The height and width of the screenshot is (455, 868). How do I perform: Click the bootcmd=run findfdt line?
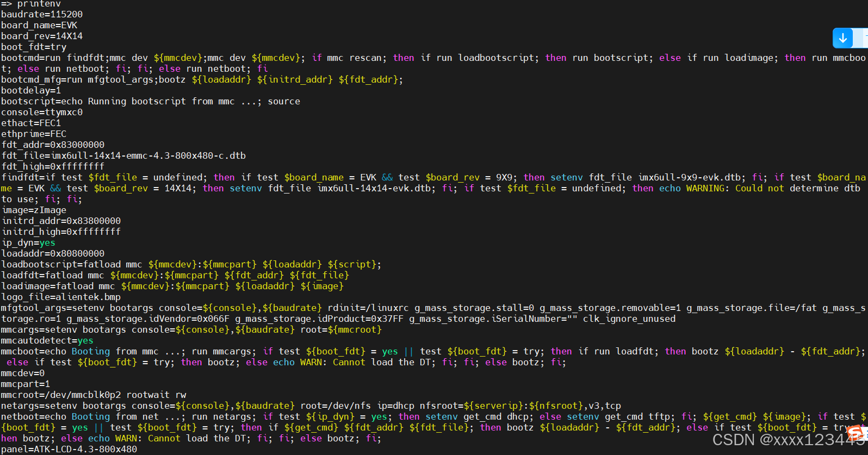pyautogui.click(x=433, y=63)
